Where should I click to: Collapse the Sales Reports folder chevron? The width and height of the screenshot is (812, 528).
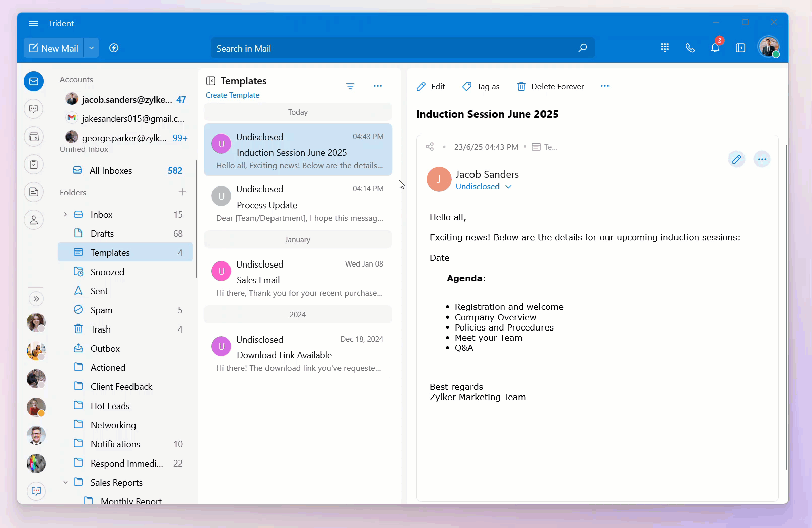tap(65, 482)
